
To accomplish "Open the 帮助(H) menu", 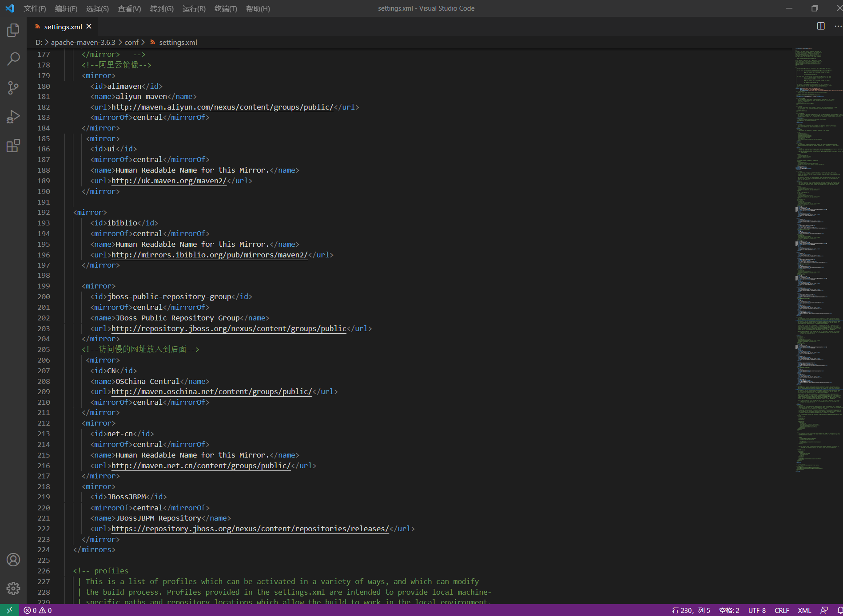I will tap(258, 8).
